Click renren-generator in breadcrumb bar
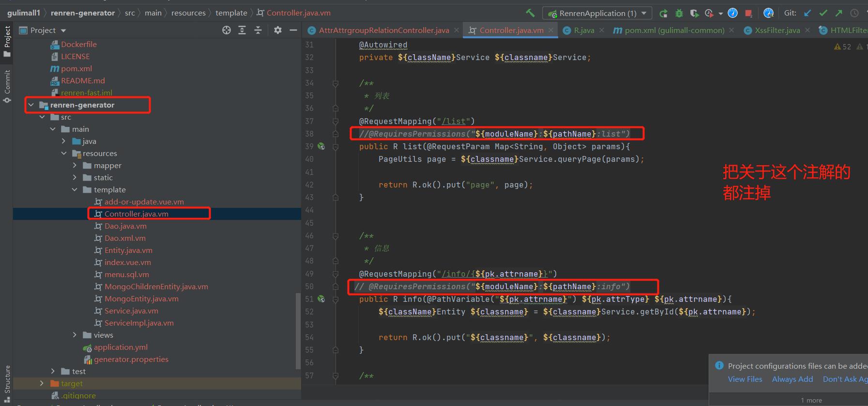 pyautogui.click(x=83, y=13)
